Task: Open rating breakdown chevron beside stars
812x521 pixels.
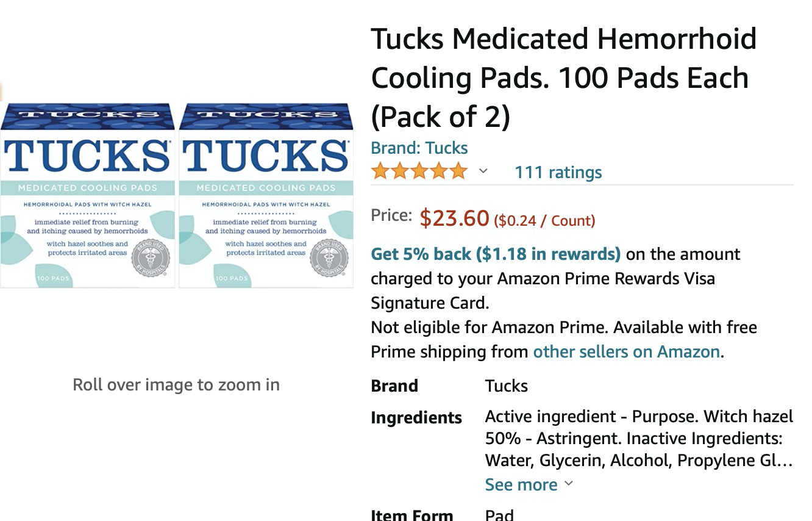Action: click(483, 171)
